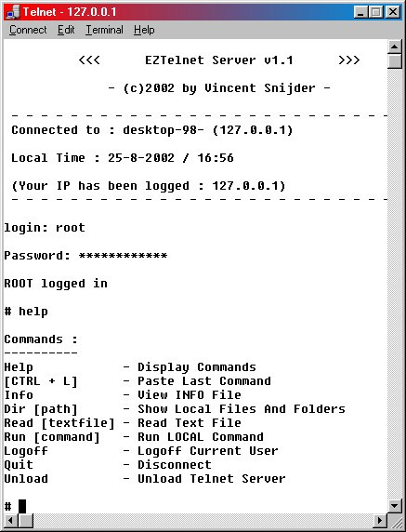The image size is (406, 532).
Task: Open the Connect menu
Action: click(x=28, y=30)
